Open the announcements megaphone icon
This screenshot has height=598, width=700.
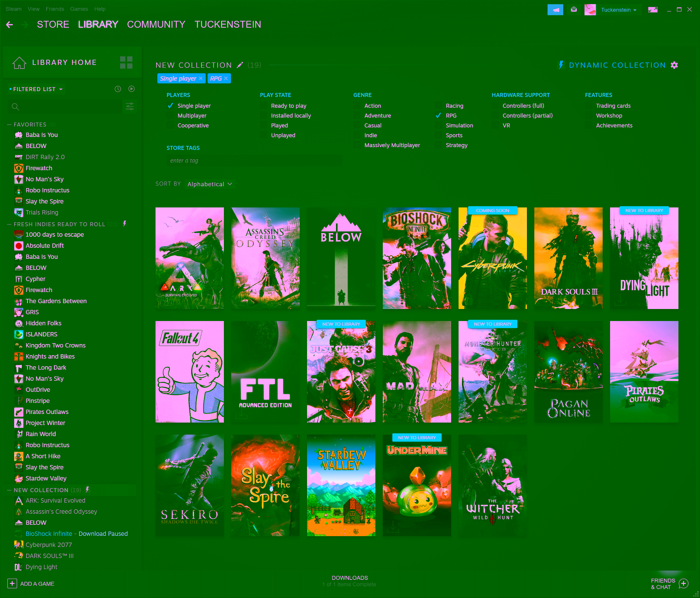tap(555, 10)
